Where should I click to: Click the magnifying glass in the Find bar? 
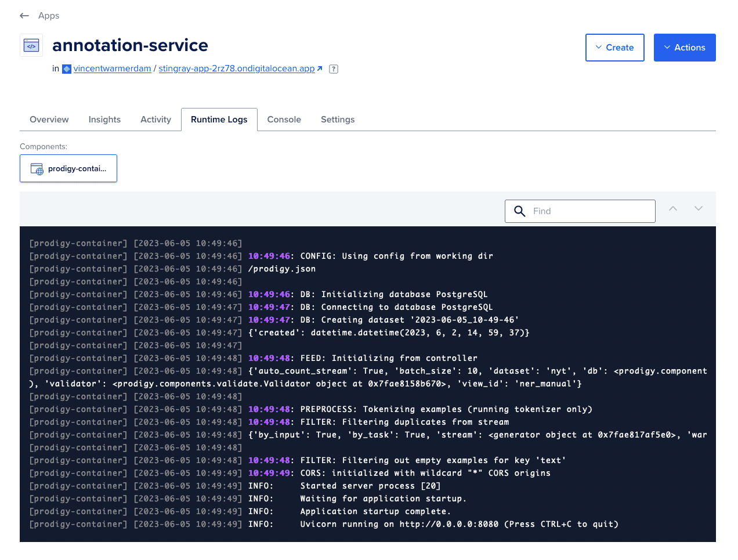[x=519, y=211]
